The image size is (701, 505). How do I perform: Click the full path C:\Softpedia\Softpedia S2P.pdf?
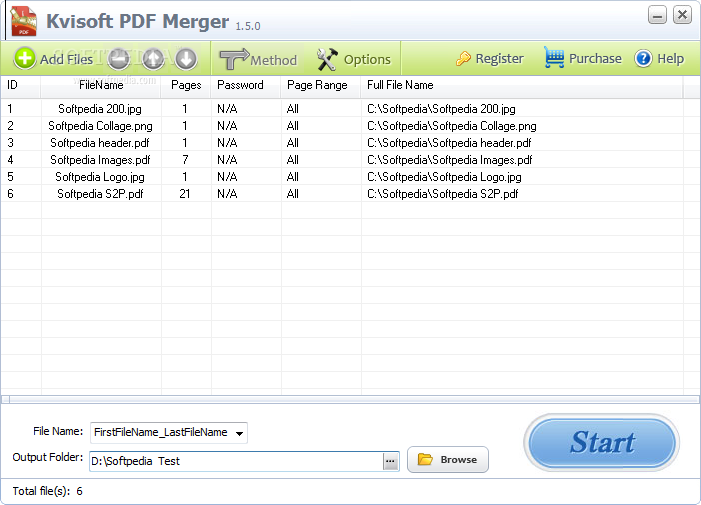[442, 194]
